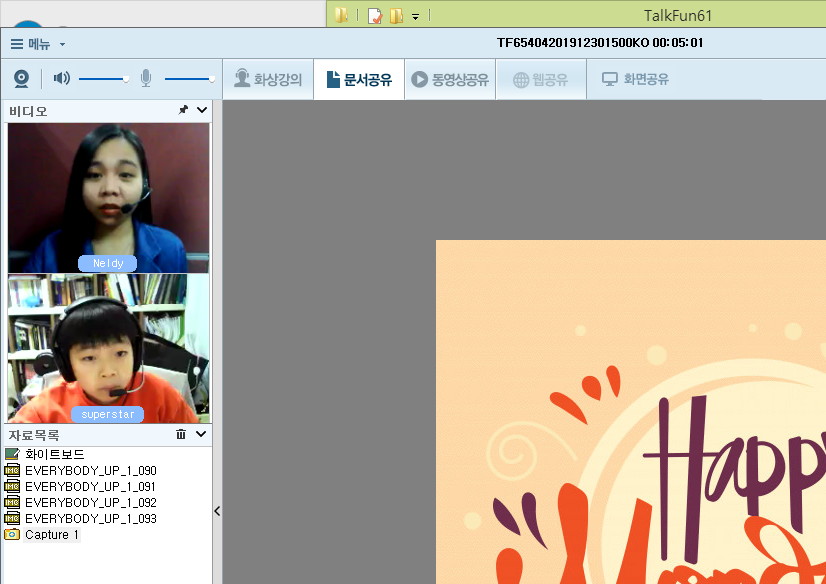
Task: Switch to the 동영상공유 video share tab
Action: (450, 80)
